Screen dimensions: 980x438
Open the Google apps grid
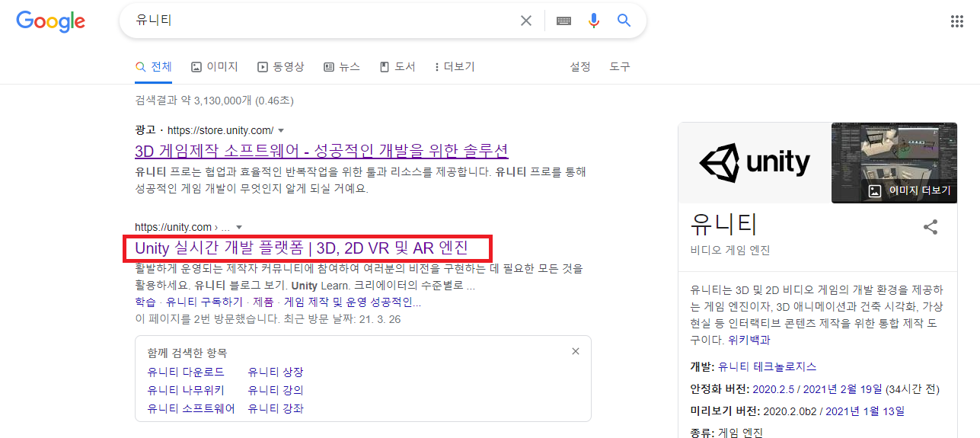point(957,21)
